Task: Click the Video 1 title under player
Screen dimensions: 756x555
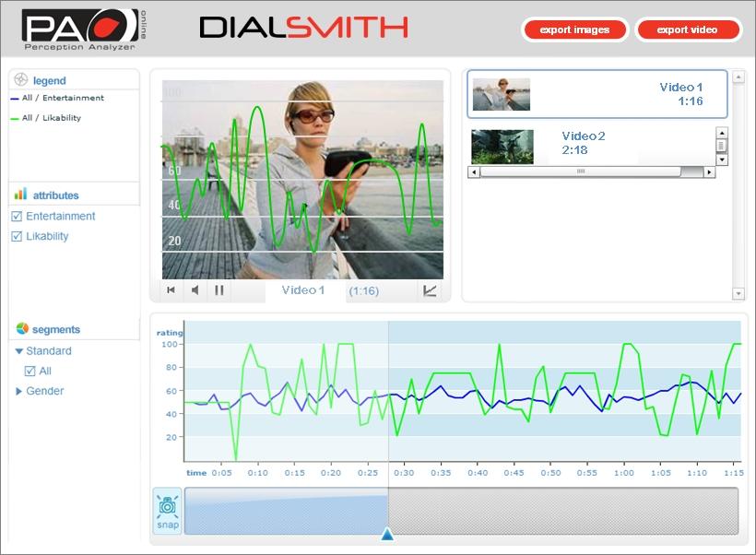Action: (302, 290)
